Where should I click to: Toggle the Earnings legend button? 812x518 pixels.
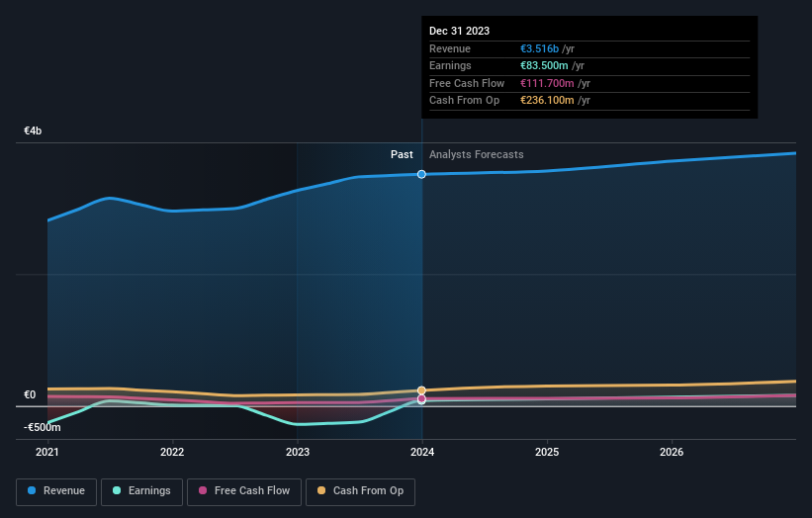[x=141, y=491]
